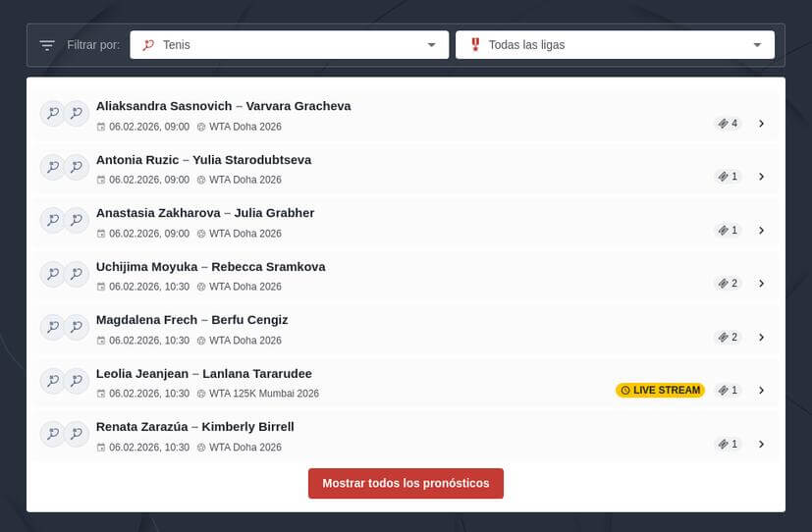Open the Todas las ligas dropdown
The width and height of the screenshot is (812, 532).
615,45
